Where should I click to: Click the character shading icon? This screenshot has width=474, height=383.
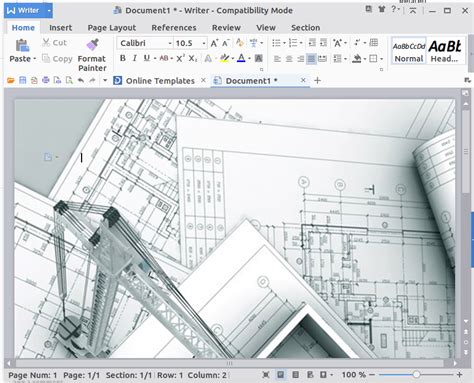tap(258, 59)
